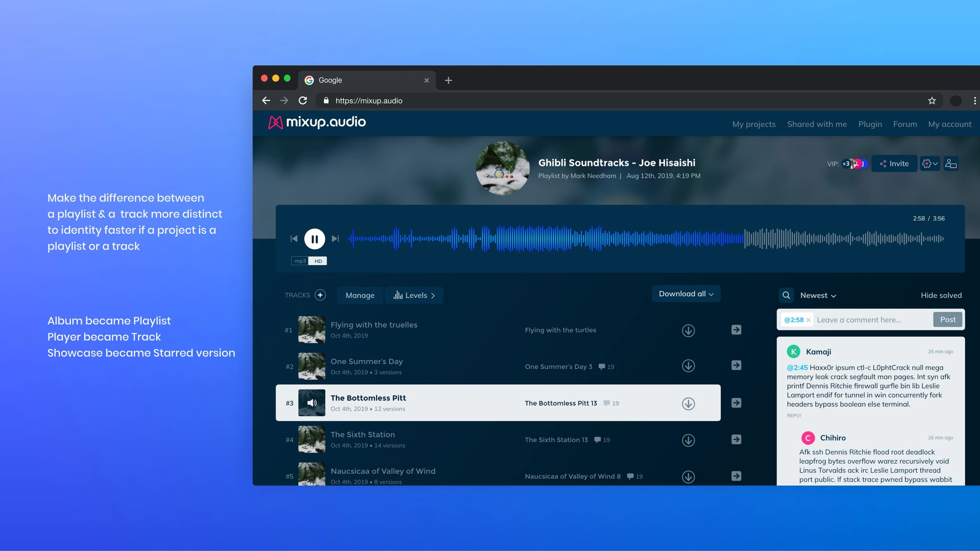Expand the Download all dropdown
The image size is (980, 551).
[x=686, y=294]
